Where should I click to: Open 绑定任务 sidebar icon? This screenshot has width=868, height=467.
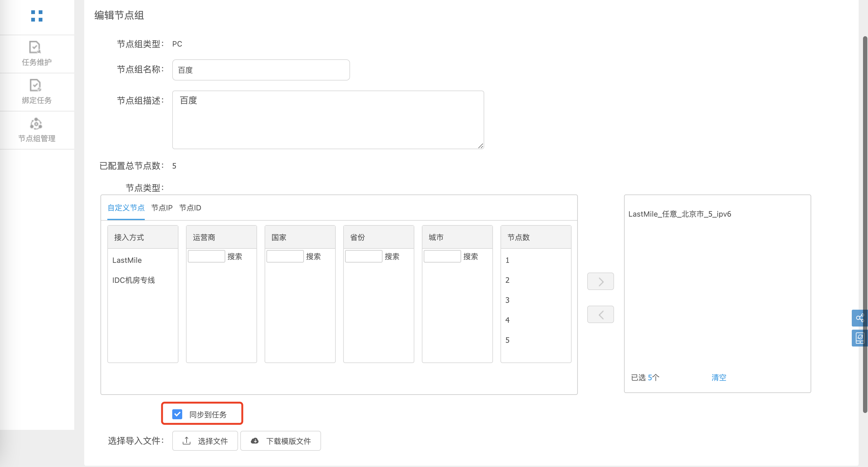pos(35,85)
